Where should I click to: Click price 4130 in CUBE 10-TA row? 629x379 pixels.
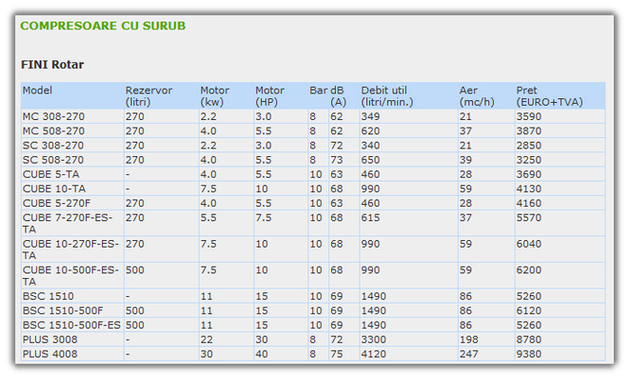point(529,189)
